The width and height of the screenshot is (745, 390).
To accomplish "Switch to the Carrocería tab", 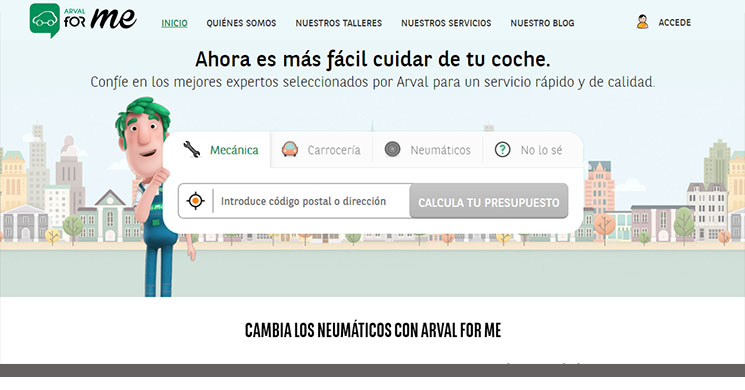I will [x=322, y=150].
